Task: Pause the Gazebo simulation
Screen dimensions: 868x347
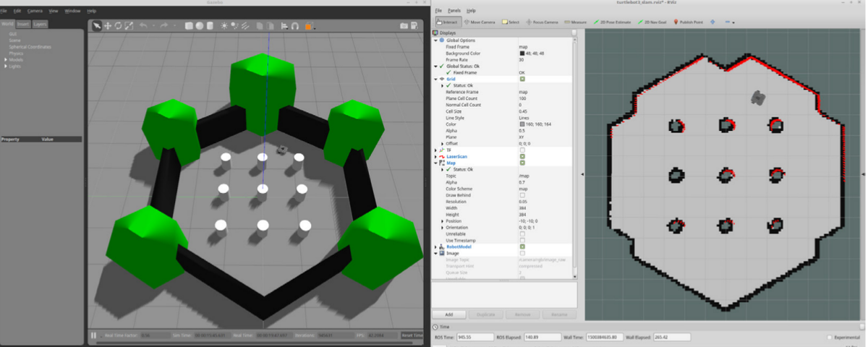Action: pyautogui.click(x=93, y=335)
